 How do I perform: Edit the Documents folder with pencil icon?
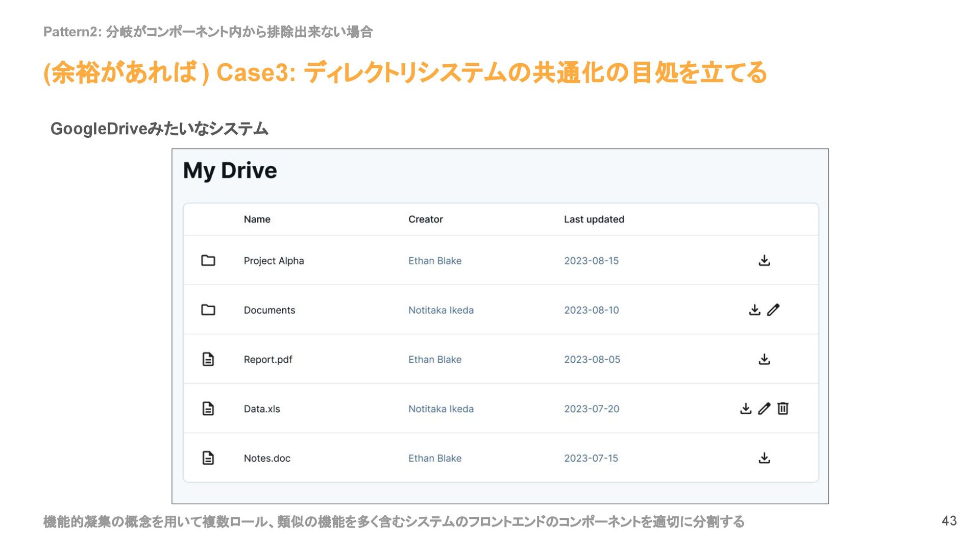[x=773, y=310]
